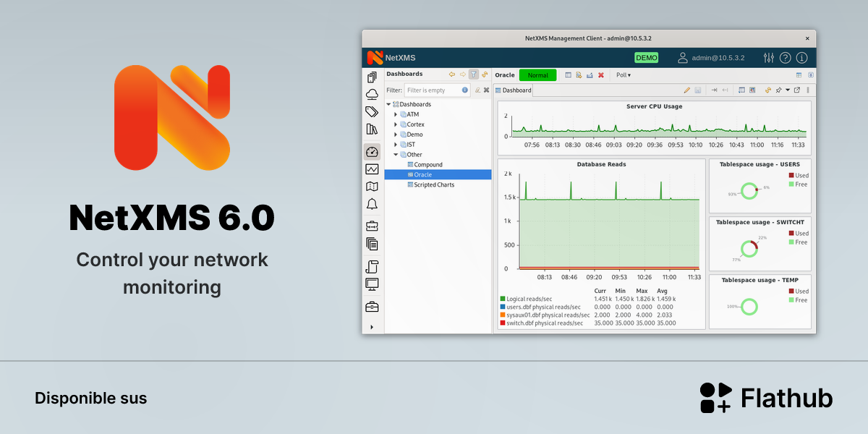Select the Dashboards gauge perspective in sidebar
Screen dimensions: 868x434
372,152
